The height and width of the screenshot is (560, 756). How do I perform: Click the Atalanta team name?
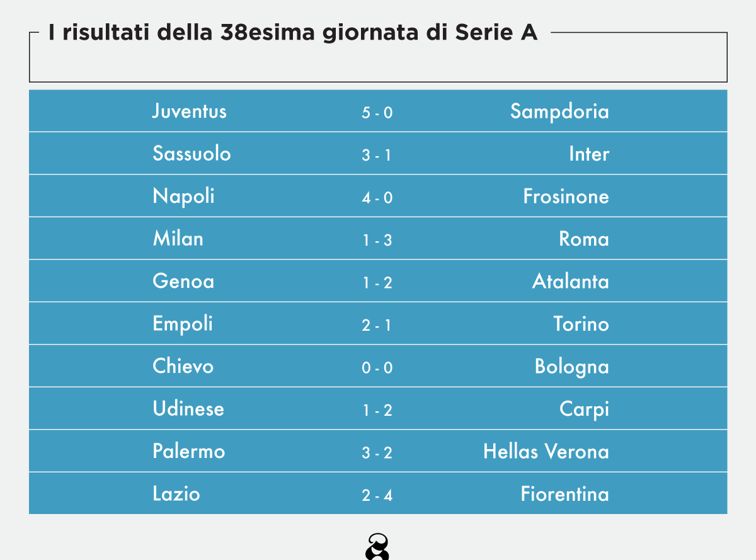570,282
